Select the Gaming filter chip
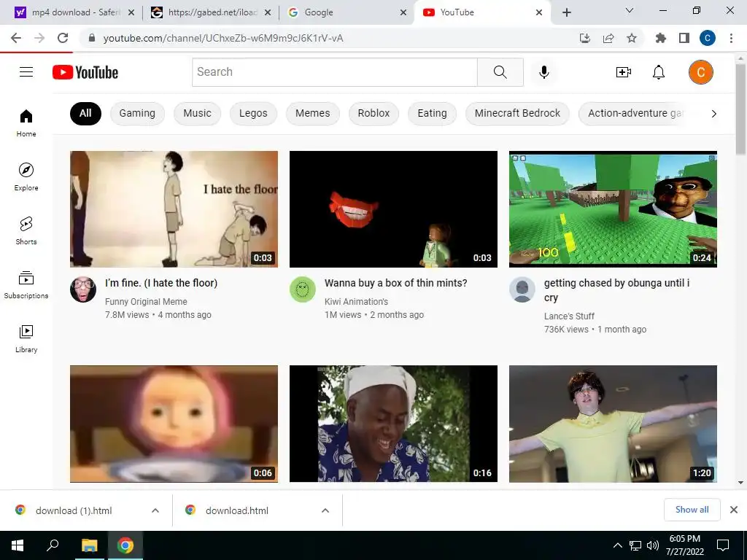 tap(137, 113)
